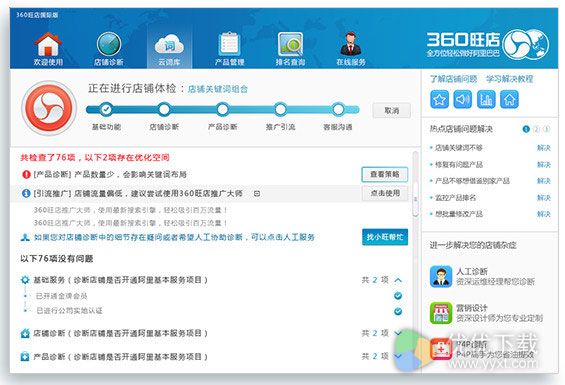This screenshot has width=565, height=385.
Task: Click the icon next to 产品诊断 row
Action: 25,357
